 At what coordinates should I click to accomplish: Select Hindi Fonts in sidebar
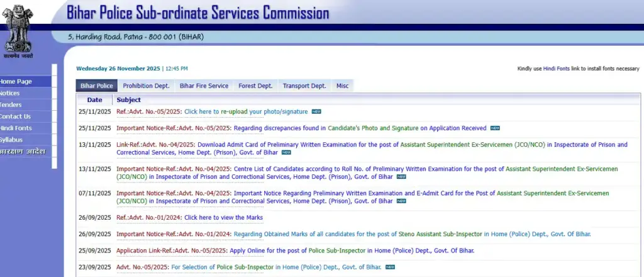16,128
